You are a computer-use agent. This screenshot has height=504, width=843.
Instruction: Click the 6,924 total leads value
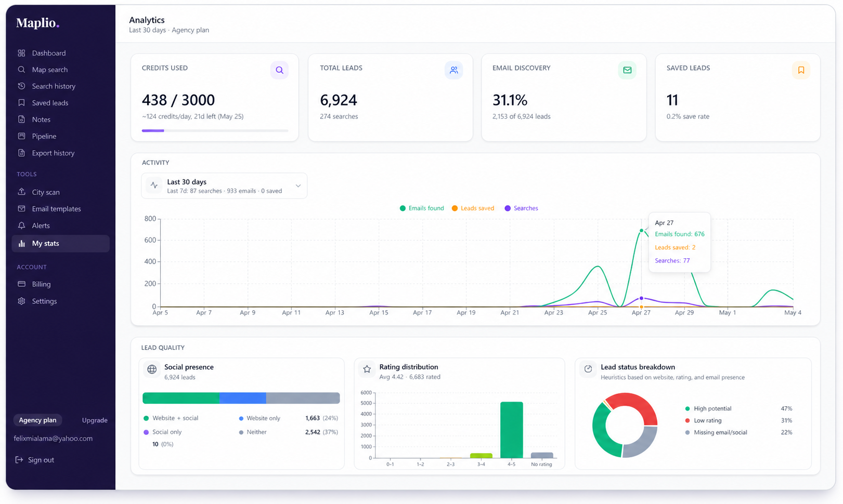coord(339,100)
